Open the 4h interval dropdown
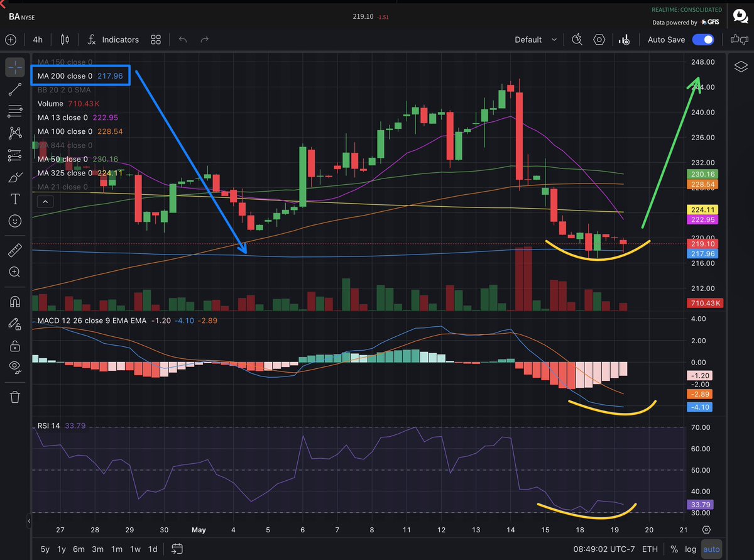This screenshot has width=754, height=560. point(38,40)
